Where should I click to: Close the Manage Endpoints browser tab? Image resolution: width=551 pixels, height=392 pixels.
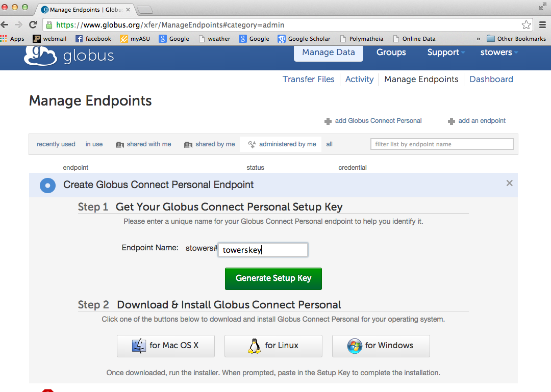point(128,10)
